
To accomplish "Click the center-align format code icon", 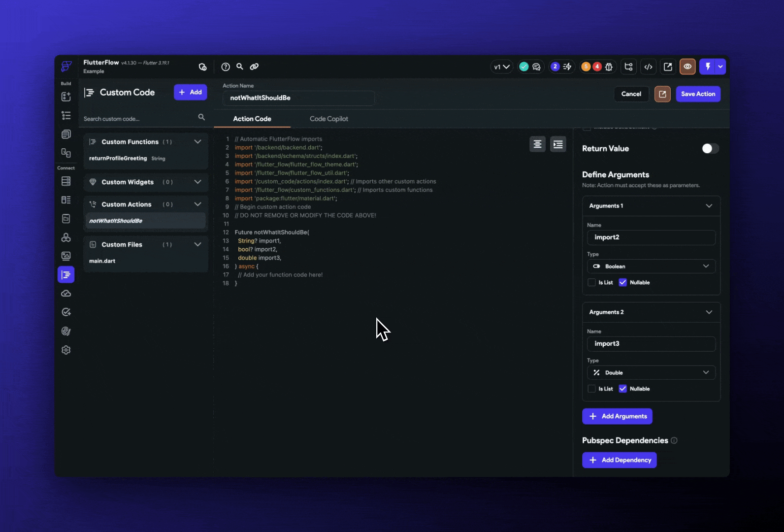I will (537, 144).
